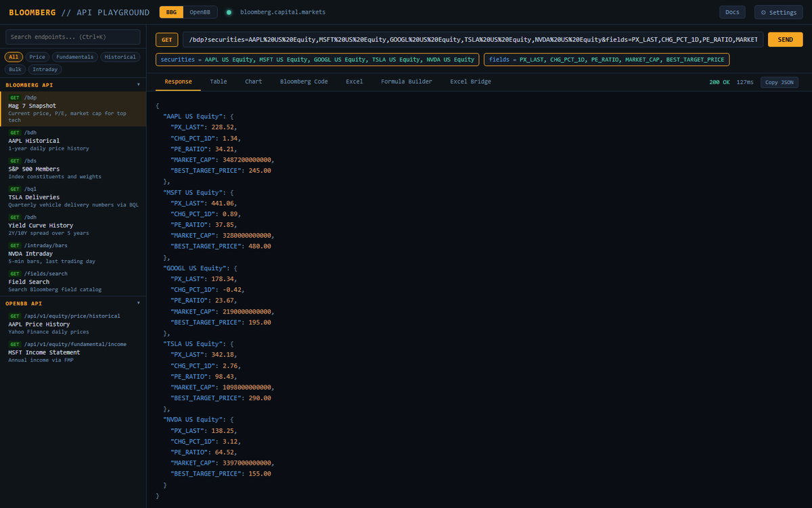
Task: Click the "TSLA US Equity" JSON key
Action: tap(192, 343)
